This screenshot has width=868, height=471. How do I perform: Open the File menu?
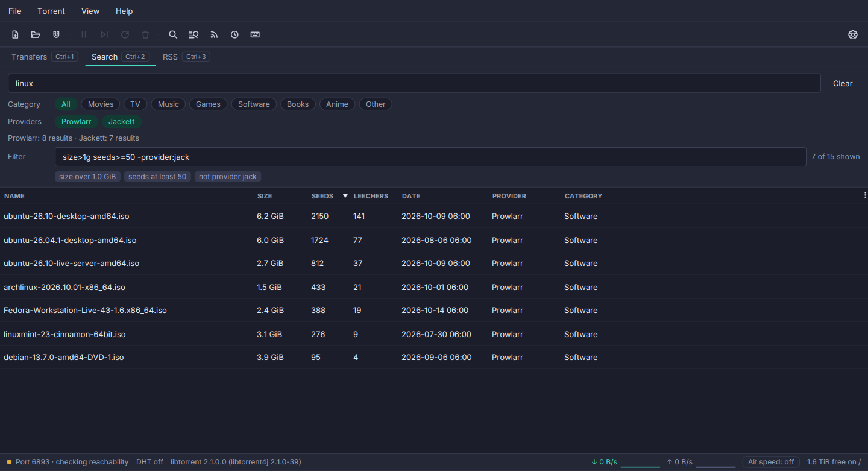pyautogui.click(x=15, y=11)
